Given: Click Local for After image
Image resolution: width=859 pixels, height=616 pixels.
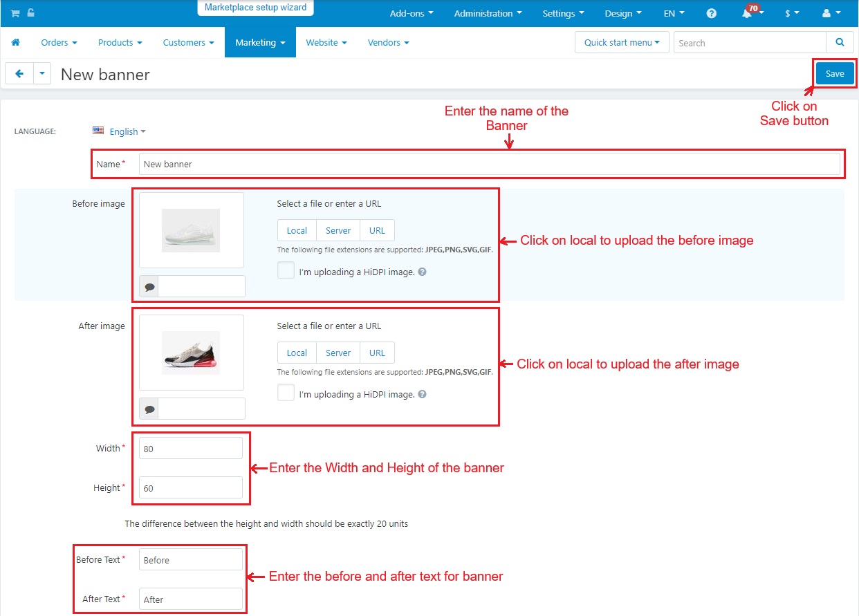Looking at the screenshot, I should click(x=297, y=353).
